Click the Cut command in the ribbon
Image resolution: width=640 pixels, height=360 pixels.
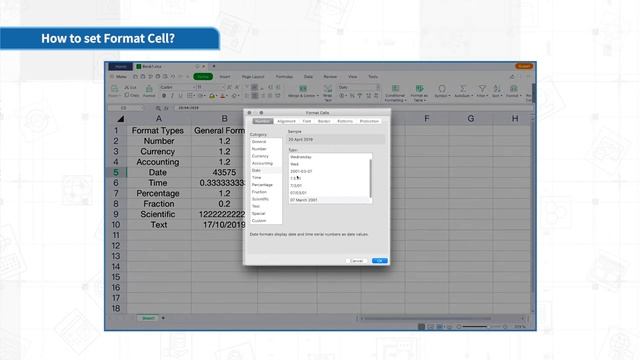click(130, 87)
